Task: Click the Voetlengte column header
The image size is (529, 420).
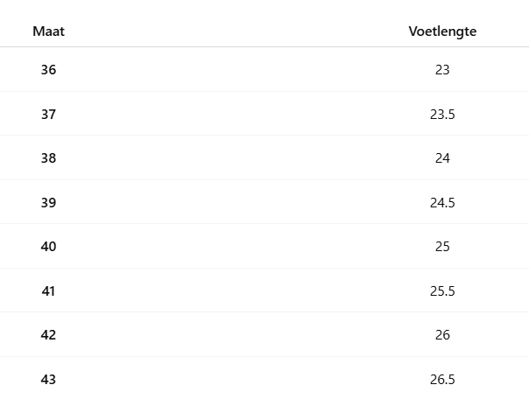Action: (x=442, y=31)
